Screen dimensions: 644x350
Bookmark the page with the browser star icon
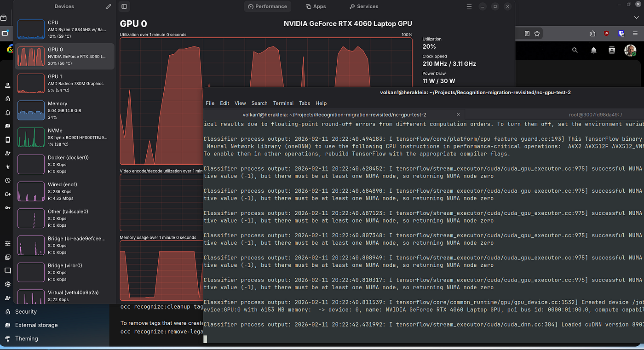[x=537, y=34]
